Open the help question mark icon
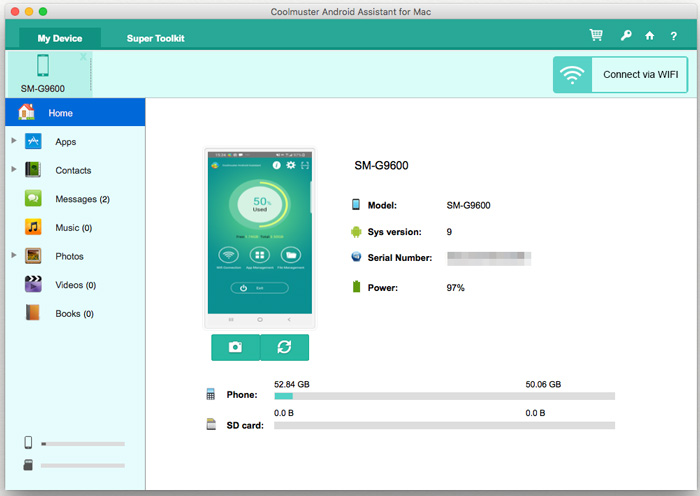The image size is (700, 496). click(x=673, y=36)
